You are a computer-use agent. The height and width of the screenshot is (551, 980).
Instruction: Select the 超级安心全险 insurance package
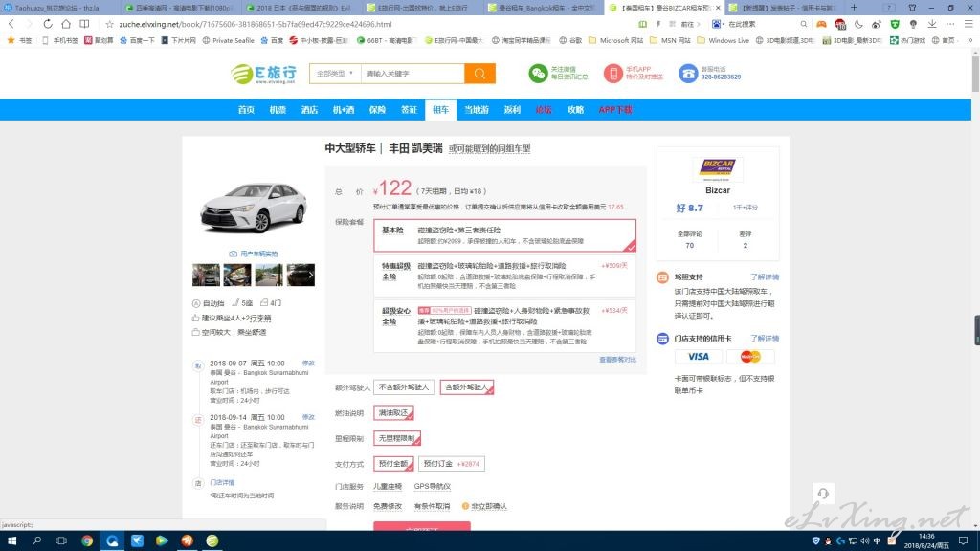pyautogui.click(x=504, y=325)
